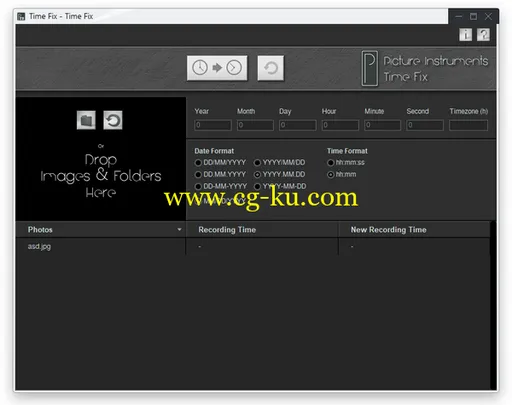Select YYYY/MM/DD date format
The width and height of the screenshot is (512, 405).
pyautogui.click(x=257, y=163)
